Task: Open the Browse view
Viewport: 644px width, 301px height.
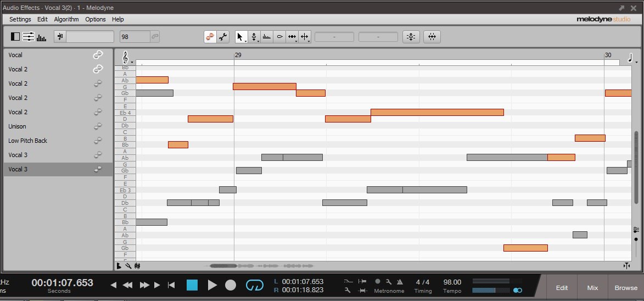Action: [x=626, y=288]
